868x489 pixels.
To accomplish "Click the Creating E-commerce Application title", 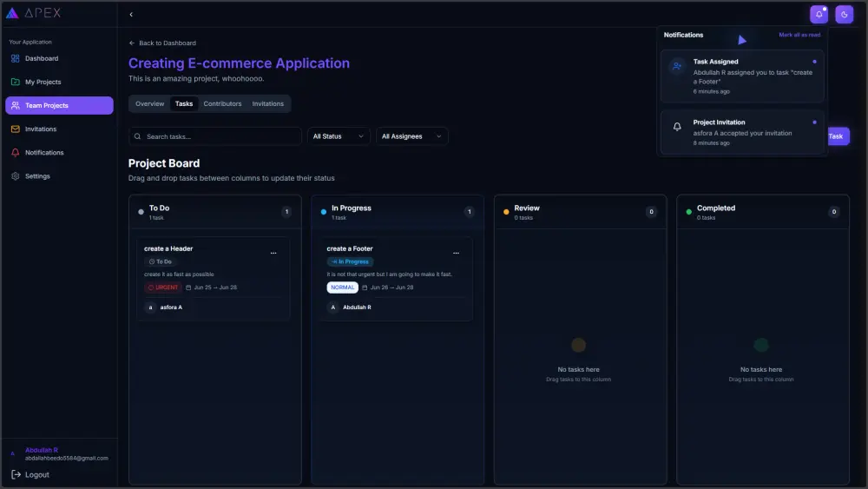I will tap(240, 63).
